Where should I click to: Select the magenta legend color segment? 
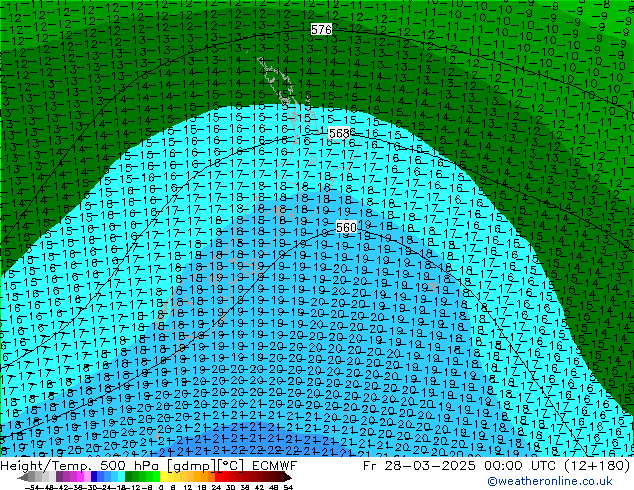[x=80, y=477]
